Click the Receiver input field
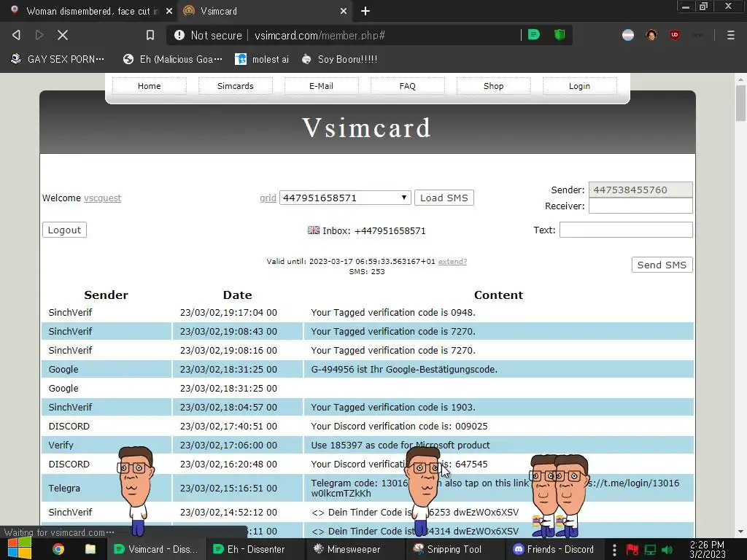This screenshot has height=560, width=747. 640,206
